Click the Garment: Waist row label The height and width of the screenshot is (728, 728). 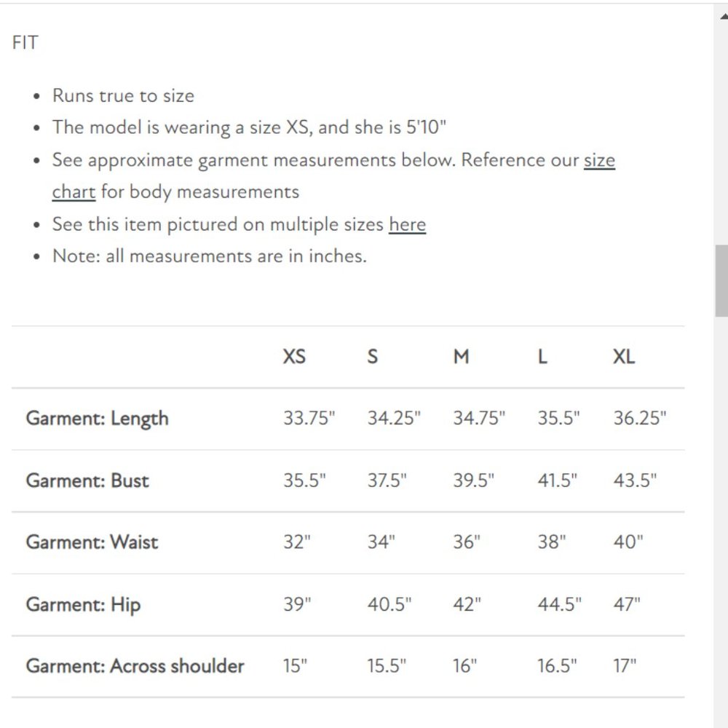[x=92, y=542]
